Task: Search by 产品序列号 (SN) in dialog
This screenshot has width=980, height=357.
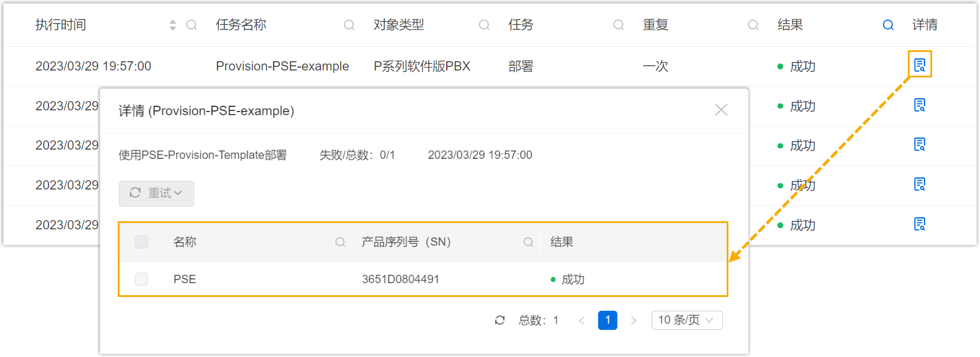Action: [528, 242]
